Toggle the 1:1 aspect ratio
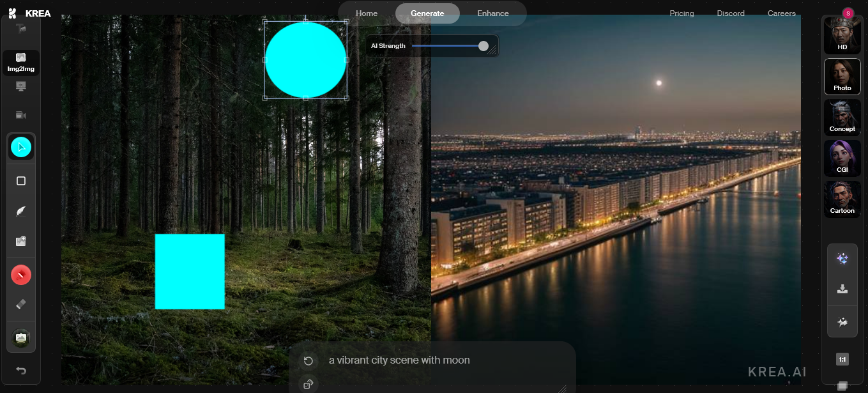 pyautogui.click(x=842, y=360)
